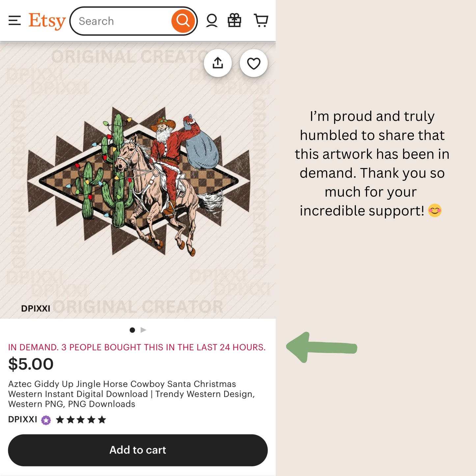Click the purple Star Seller badge
The height and width of the screenshot is (476, 476).
[x=46, y=420]
